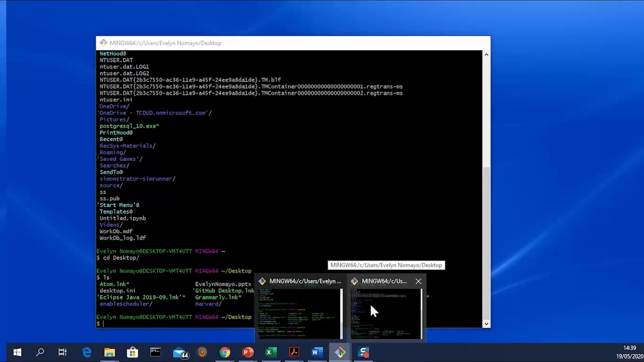
Task: Launch Google Chrome from taskbar
Action: (225, 352)
